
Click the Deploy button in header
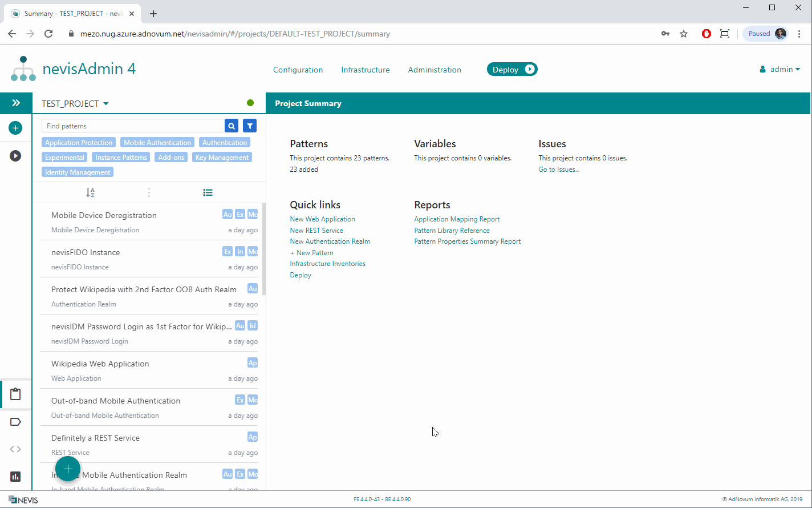[512, 70]
